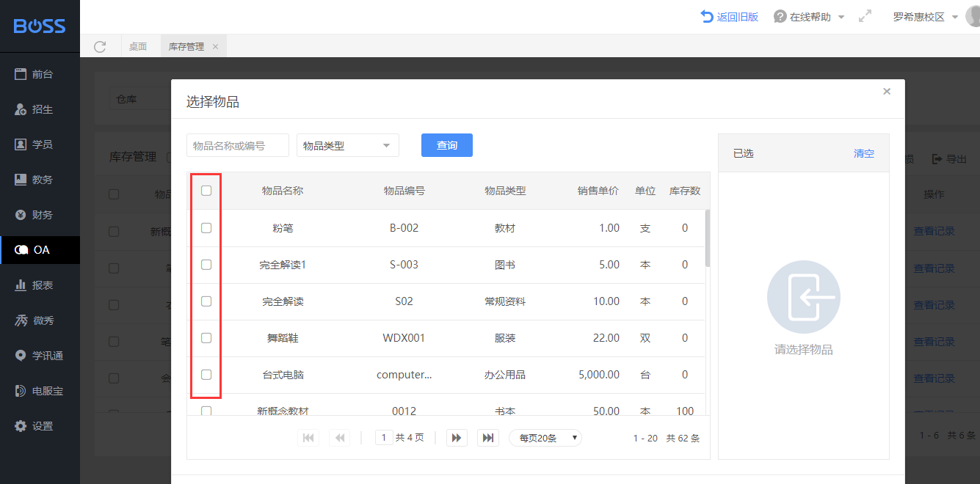Click the fullscreen expand icon
The height and width of the screenshot is (484, 980).
pyautogui.click(x=865, y=16)
